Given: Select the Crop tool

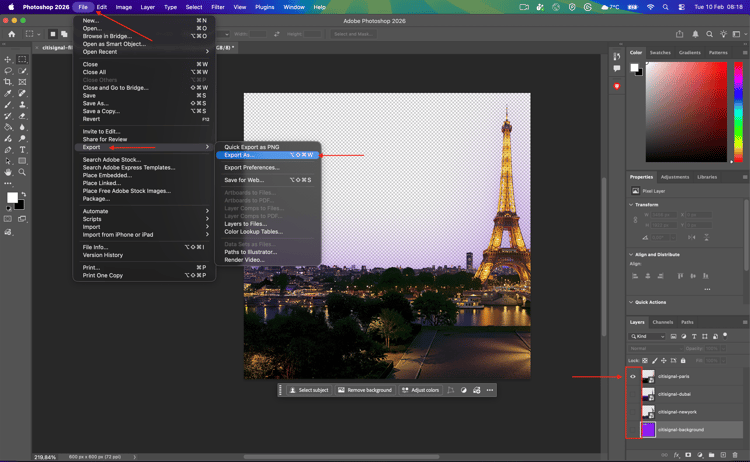Looking at the screenshot, I should pos(8,82).
